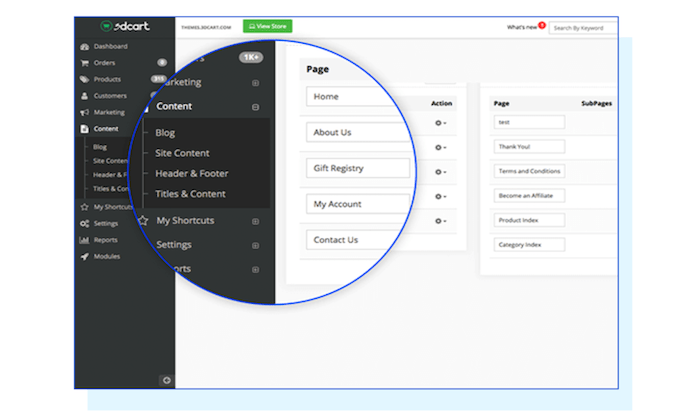
Task: Click the Content page icon in small sidebar
Action: (84, 129)
